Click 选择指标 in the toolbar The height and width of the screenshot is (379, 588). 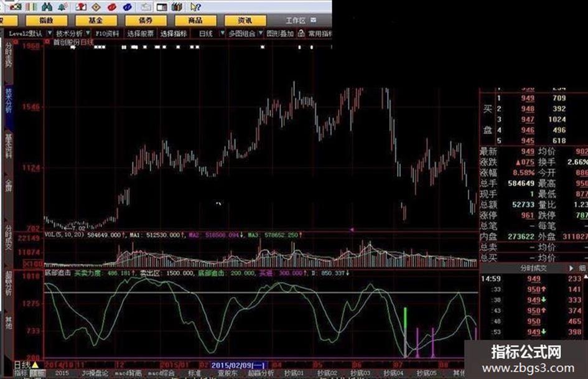coord(173,34)
